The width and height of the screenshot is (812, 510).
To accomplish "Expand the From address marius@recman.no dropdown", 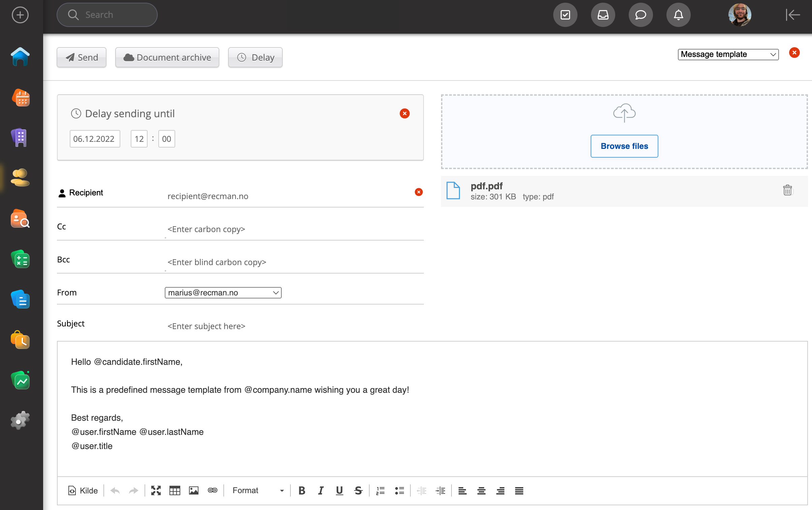I will (x=223, y=293).
